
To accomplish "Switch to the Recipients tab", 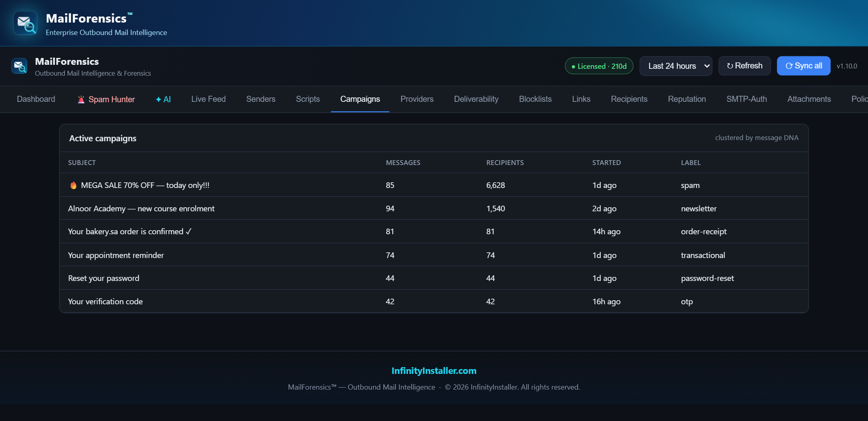I will click(x=629, y=99).
